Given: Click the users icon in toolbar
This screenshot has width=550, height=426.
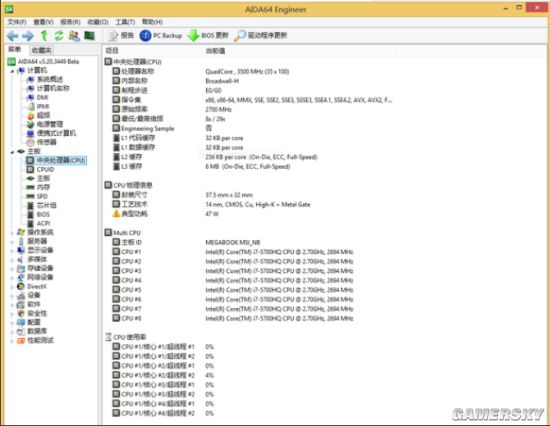Looking at the screenshot, I should tap(74, 35).
